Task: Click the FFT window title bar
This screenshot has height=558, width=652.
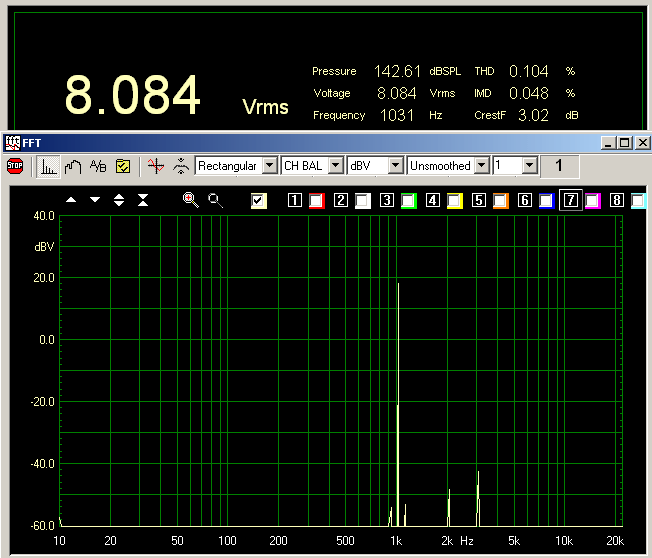Action: (300, 144)
